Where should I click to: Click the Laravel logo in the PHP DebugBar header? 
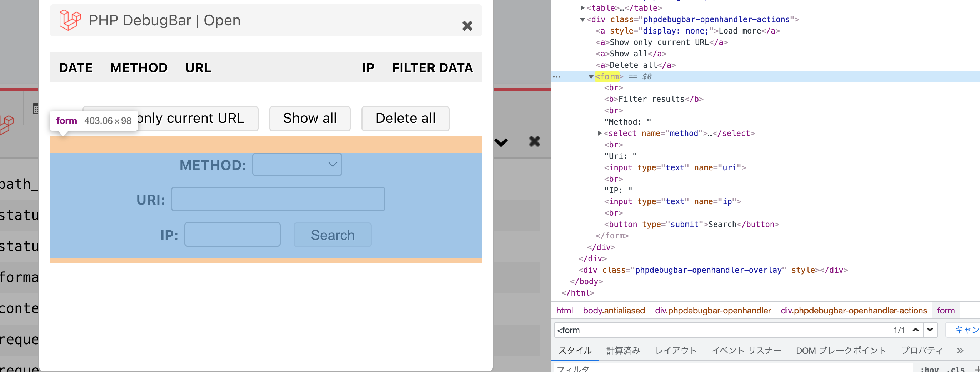pos(70,20)
